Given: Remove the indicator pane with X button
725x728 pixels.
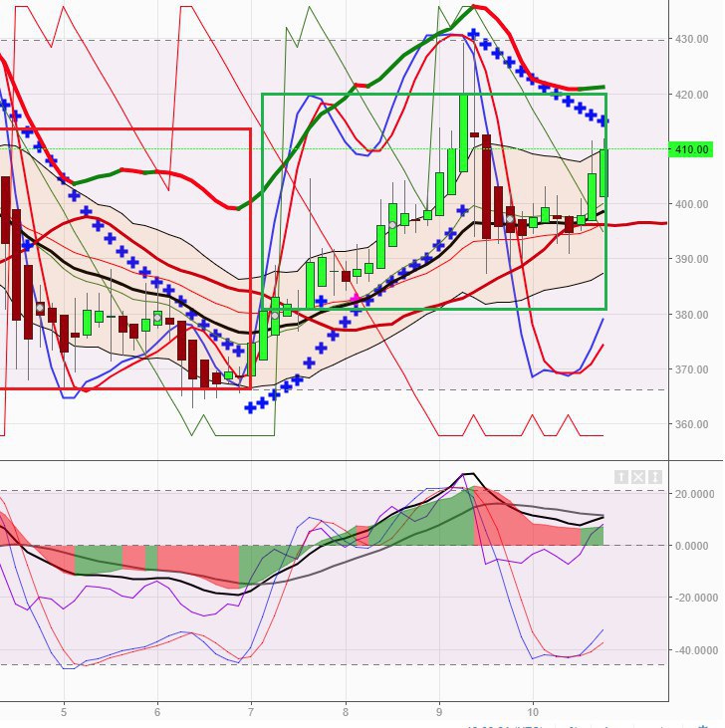Looking at the screenshot, I should coord(638,477).
